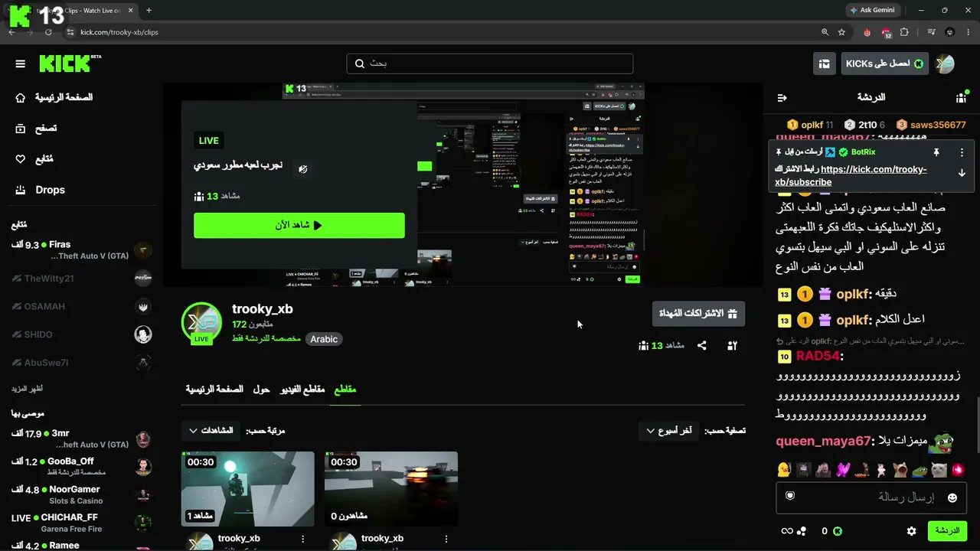Click the rubber duck emote
Image resolution: width=980 pixels, height=551 pixels.
click(x=783, y=470)
